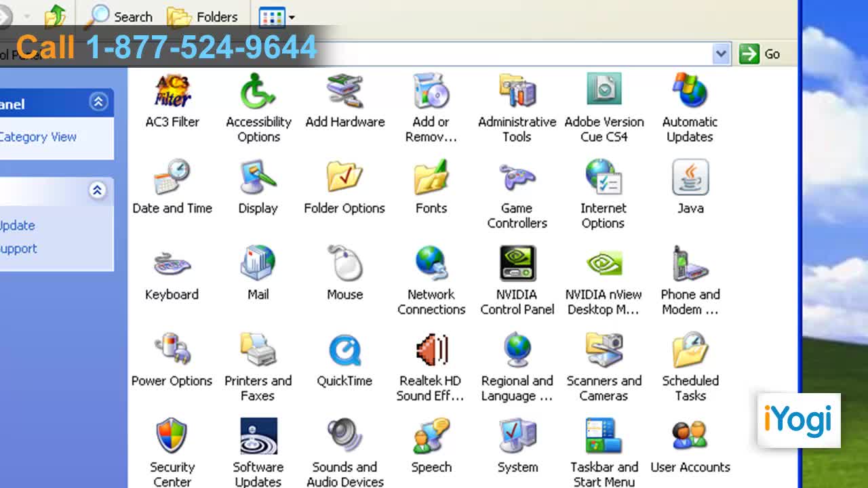
Task: Open Network Connections
Action: [431, 281]
